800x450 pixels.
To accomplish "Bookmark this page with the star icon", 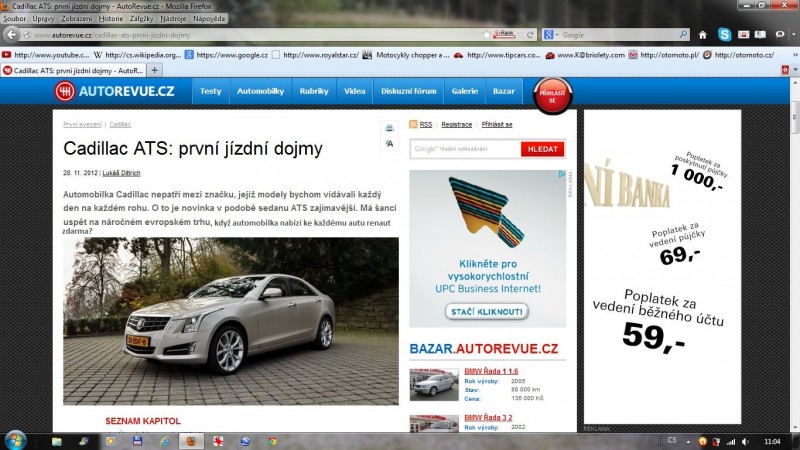I will (x=486, y=35).
